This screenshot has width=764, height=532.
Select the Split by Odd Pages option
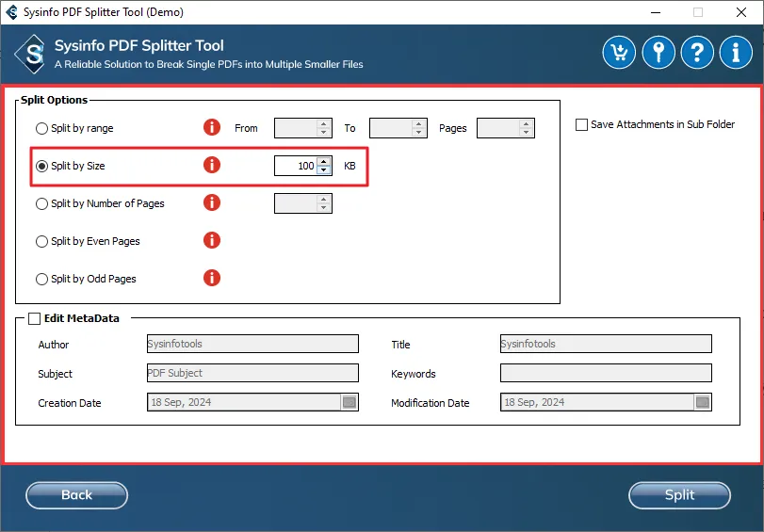pyautogui.click(x=41, y=279)
